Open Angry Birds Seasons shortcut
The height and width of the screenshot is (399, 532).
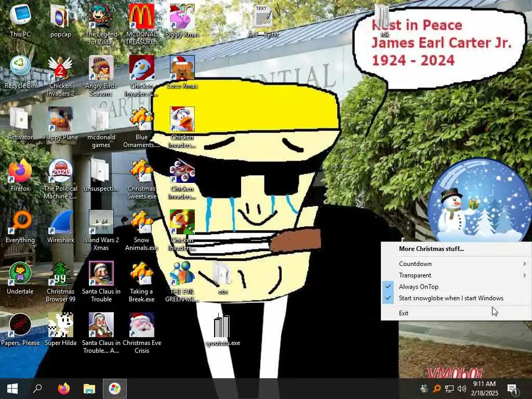click(101, 76)
